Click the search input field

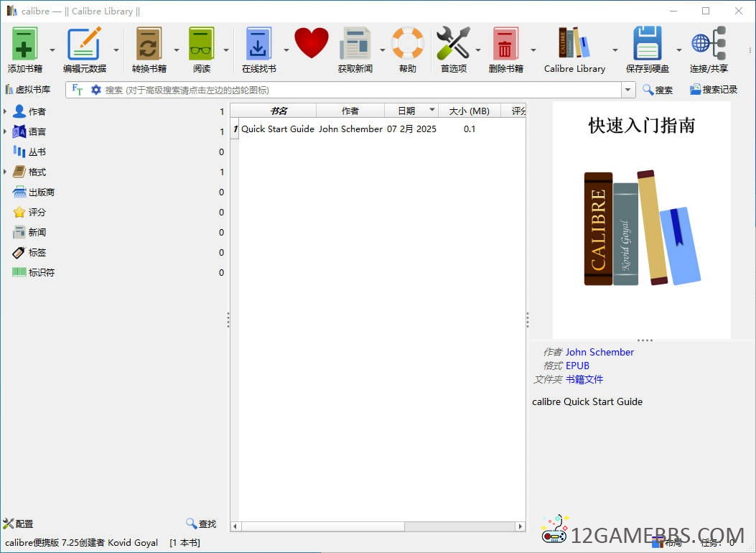[362, 90]
